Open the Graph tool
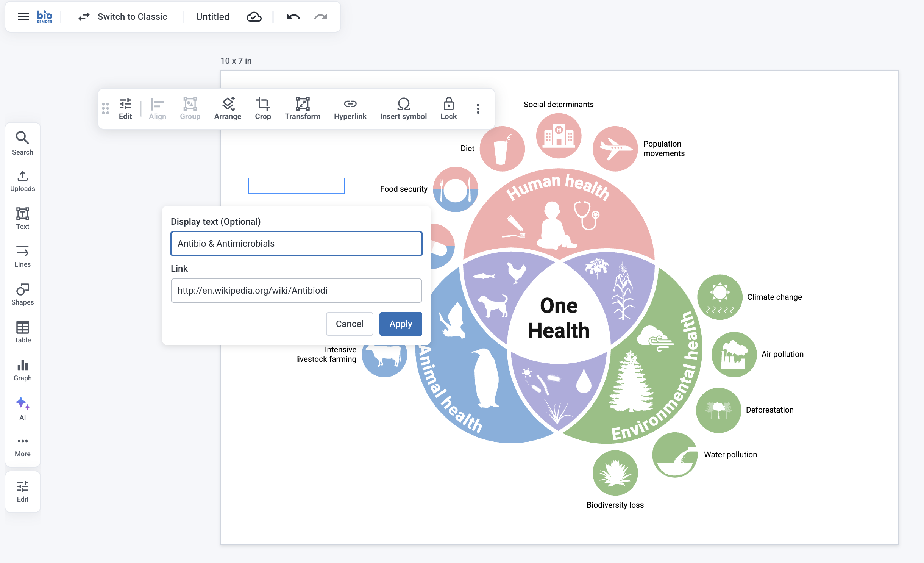 (x=22, y=370)
